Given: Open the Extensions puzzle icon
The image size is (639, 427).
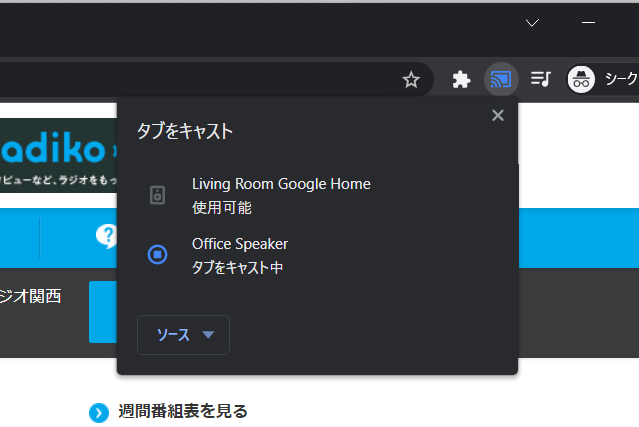Looking at the screenshot, I should [461, 79].
